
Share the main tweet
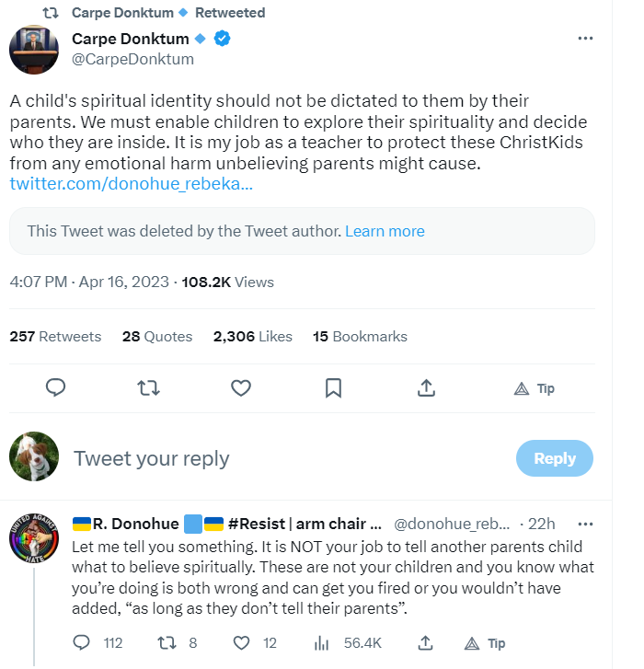click(x=426, y=388)
